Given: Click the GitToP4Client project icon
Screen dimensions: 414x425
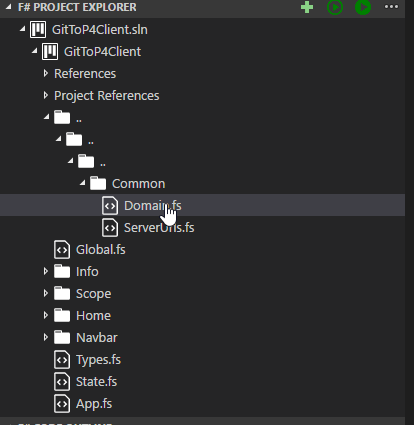Looking at the screenshot, I should [50, 52].
